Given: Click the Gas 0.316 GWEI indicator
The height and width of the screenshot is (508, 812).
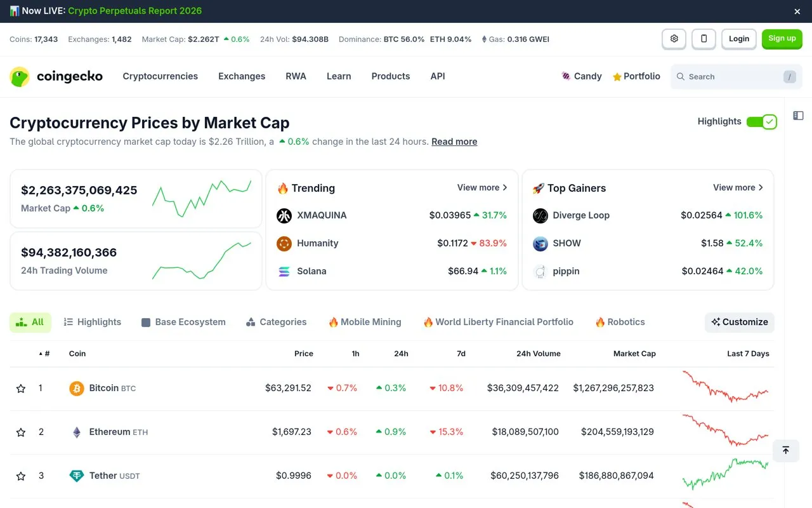Looking at the screenshot, I should point(515,39).
